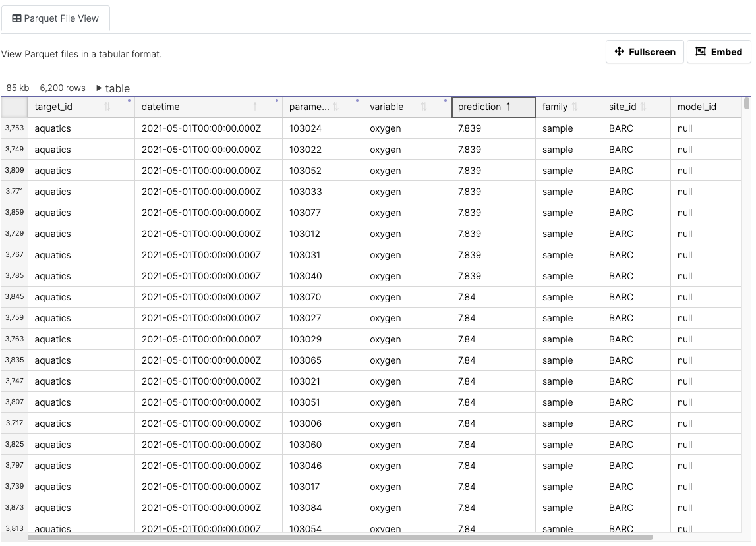
Task: Expand the table disclosure triangle
Action: pyautogui.click(x=98, y=88)
